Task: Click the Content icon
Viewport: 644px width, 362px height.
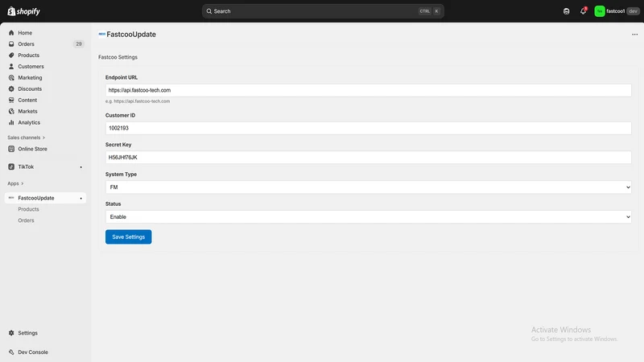Action: (x=11, y=100)
